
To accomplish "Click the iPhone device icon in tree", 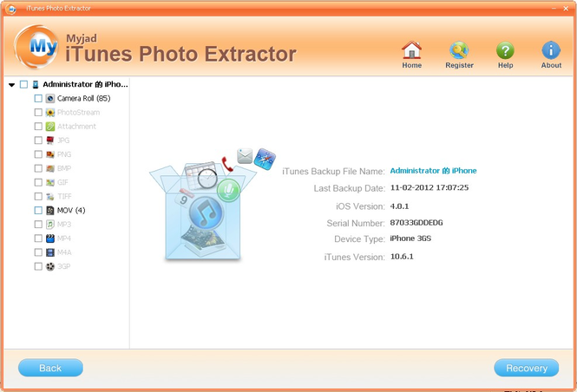I will tap(36, 85).
